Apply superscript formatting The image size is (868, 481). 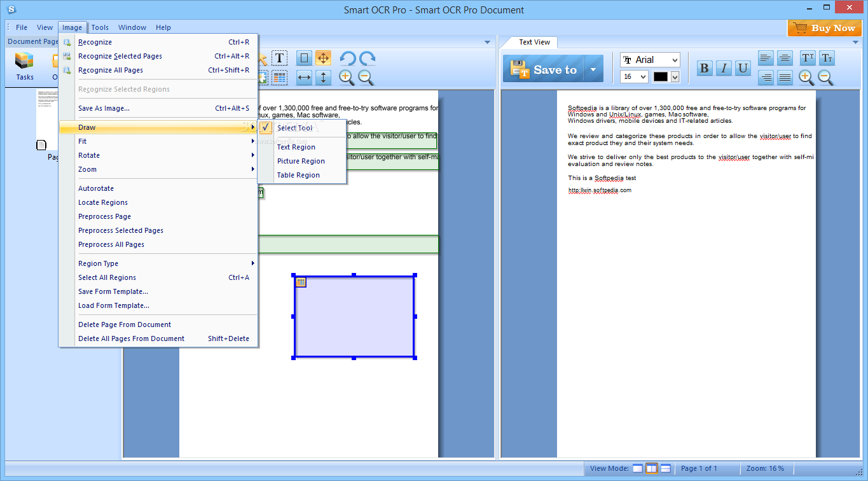tap(808, 59)
